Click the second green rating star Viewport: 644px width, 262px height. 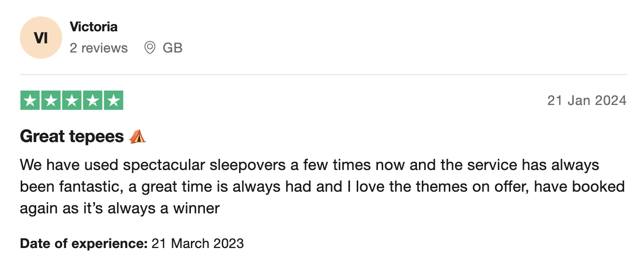[51, 100]
